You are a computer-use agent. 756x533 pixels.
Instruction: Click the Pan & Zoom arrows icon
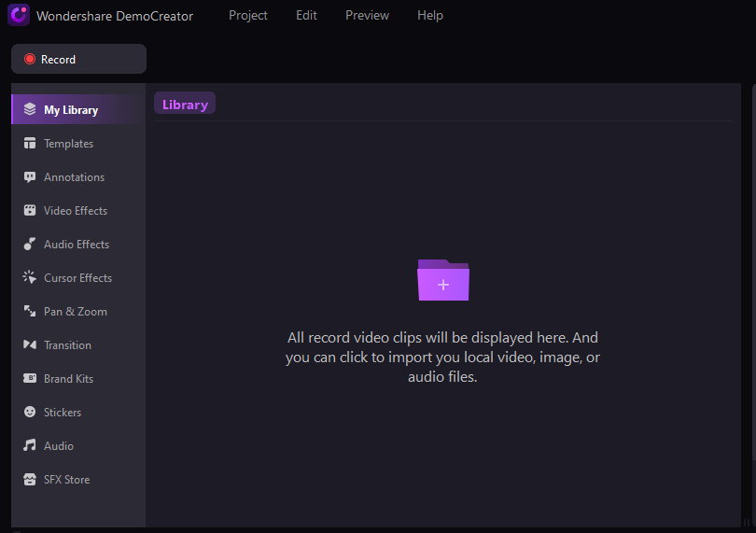(30, 311)
